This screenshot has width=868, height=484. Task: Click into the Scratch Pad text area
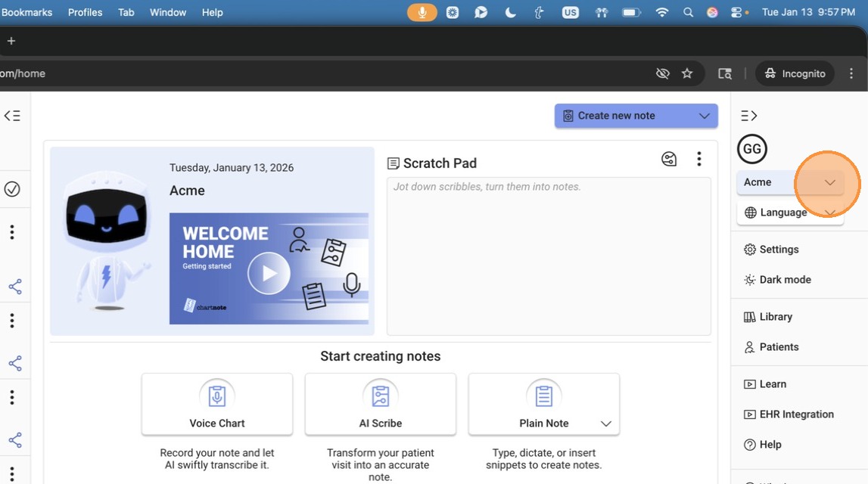549,256
